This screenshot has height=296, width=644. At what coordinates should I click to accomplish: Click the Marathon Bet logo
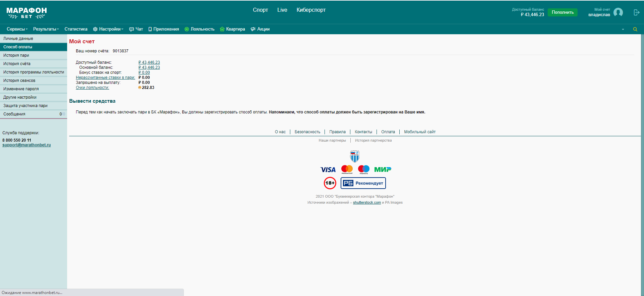27,13
